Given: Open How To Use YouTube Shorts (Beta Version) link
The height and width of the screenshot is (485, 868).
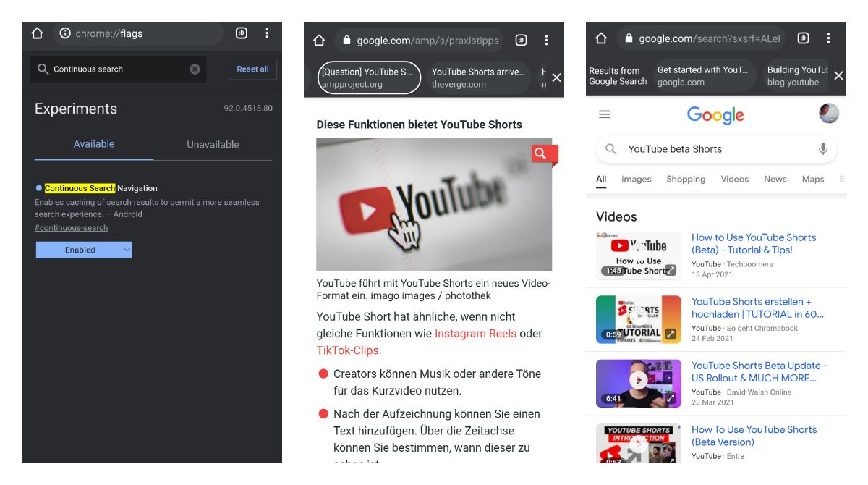Looking at the screenshot, I should tap(754, 436).
